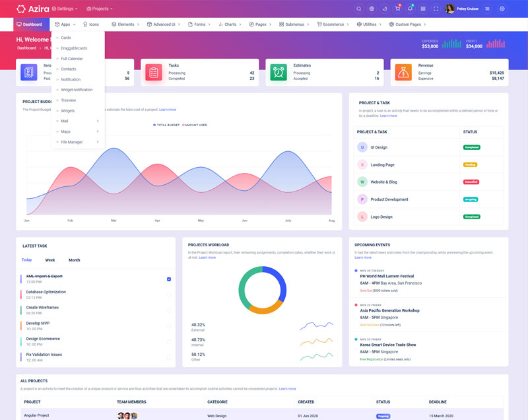Open the language globe icon
This screenshot has width=528, height=420.
pyautogui.click(x=372, y=9)
